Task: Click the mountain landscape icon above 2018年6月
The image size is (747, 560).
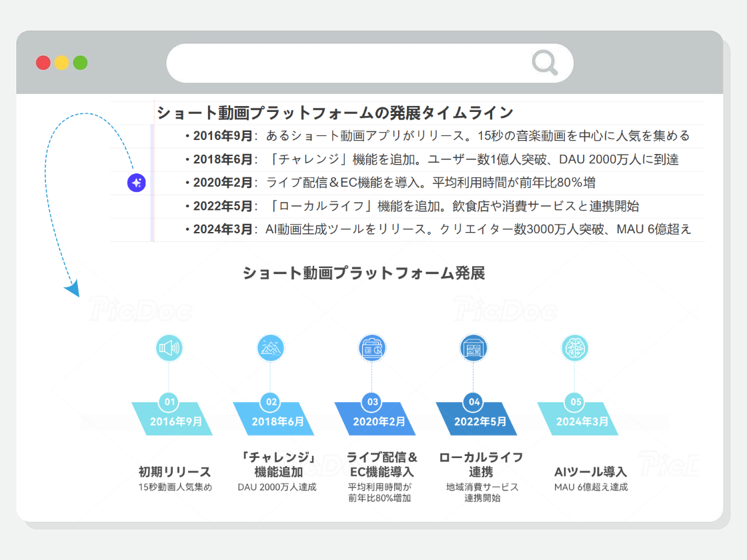Action: [270, 347]
